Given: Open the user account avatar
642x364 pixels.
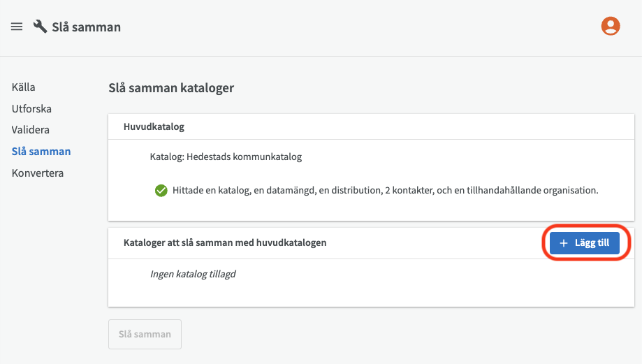Looking at the screenshot, I should 611,27.
